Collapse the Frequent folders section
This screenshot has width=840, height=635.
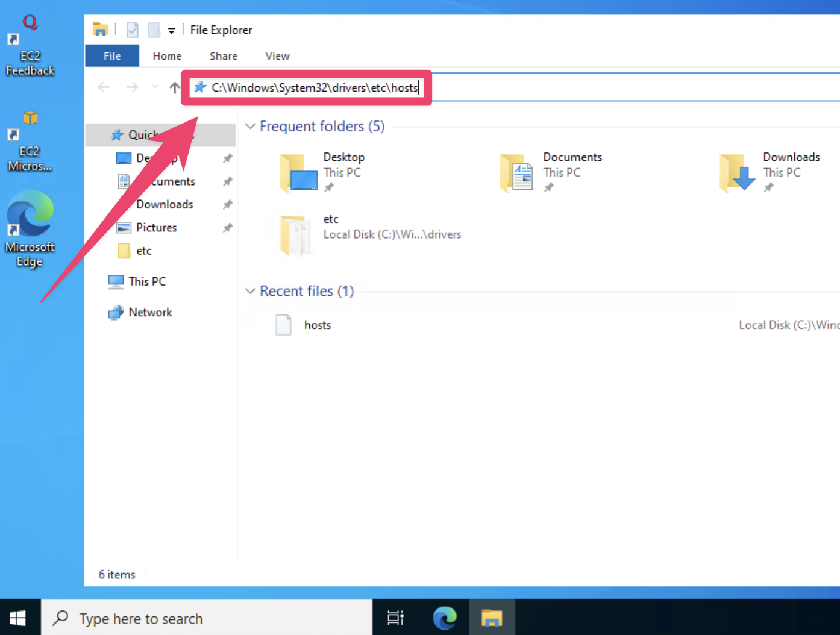pyautogui.click(x=251, y=127)
